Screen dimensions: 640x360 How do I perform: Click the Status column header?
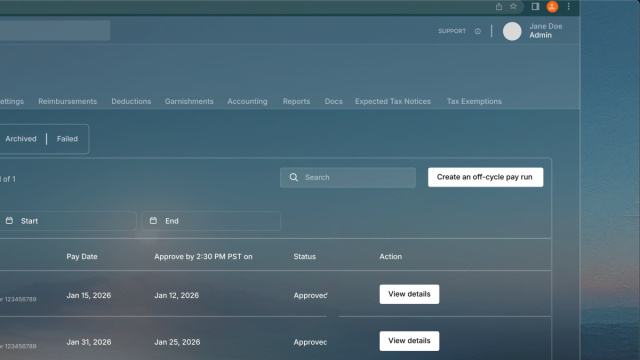(304, 257)
